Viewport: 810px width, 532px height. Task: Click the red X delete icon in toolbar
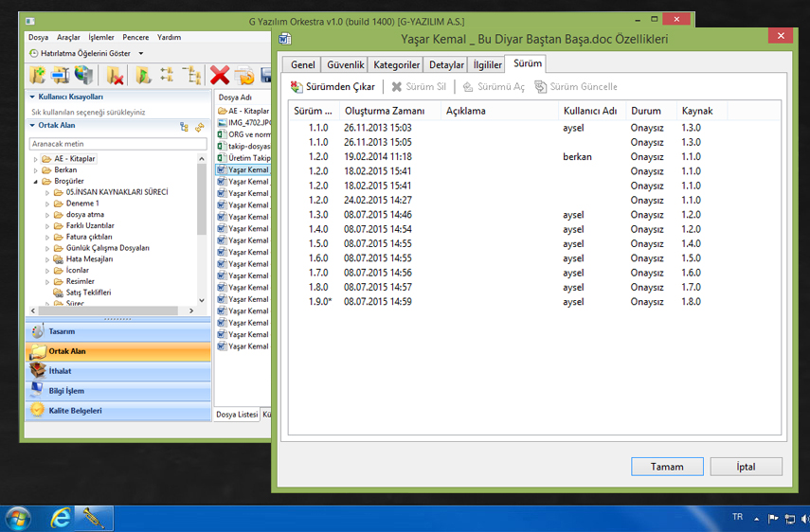(220, 76)
